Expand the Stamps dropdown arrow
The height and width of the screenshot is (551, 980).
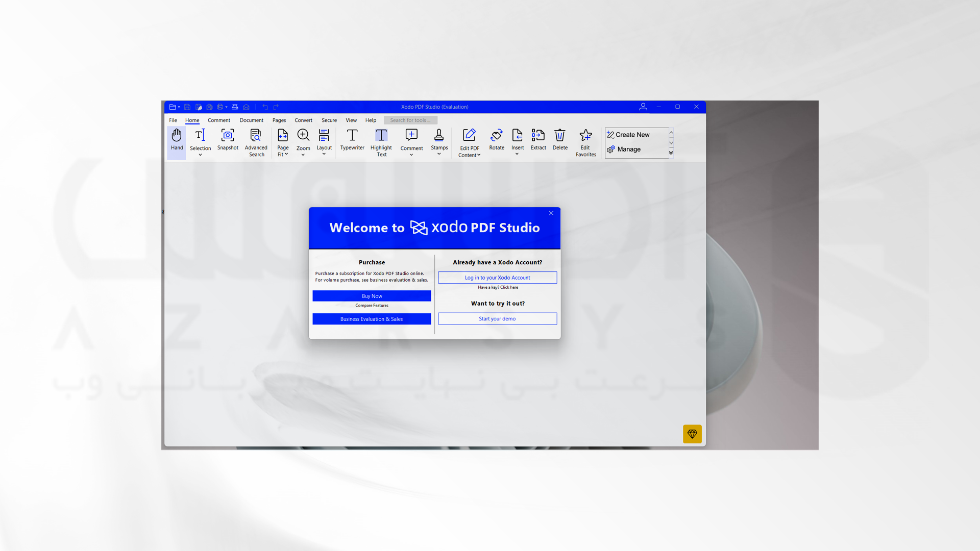point(439,154)
